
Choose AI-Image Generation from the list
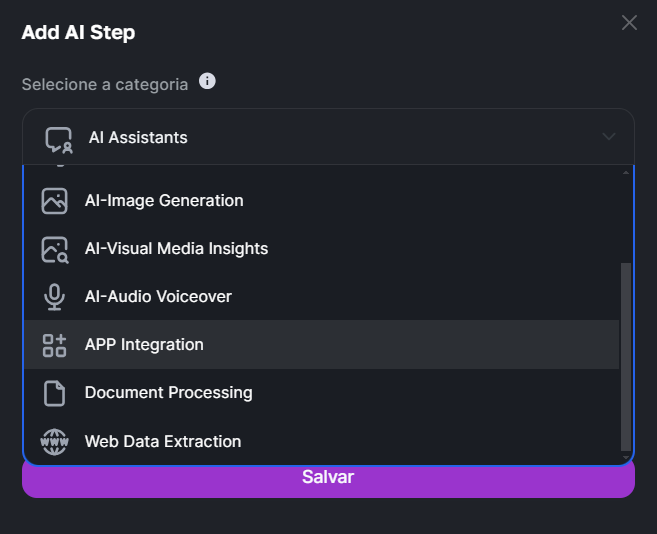click(x=322, y=201)
